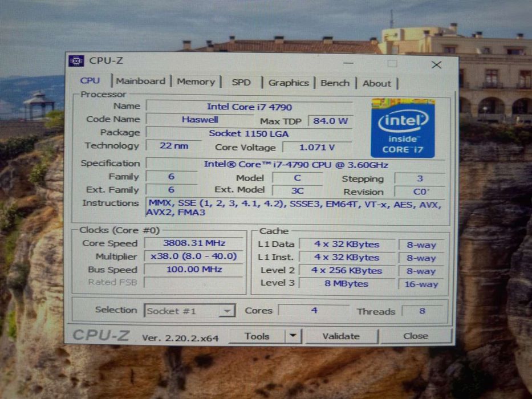Open the Tools dropdown arrow

pos(293,336)
